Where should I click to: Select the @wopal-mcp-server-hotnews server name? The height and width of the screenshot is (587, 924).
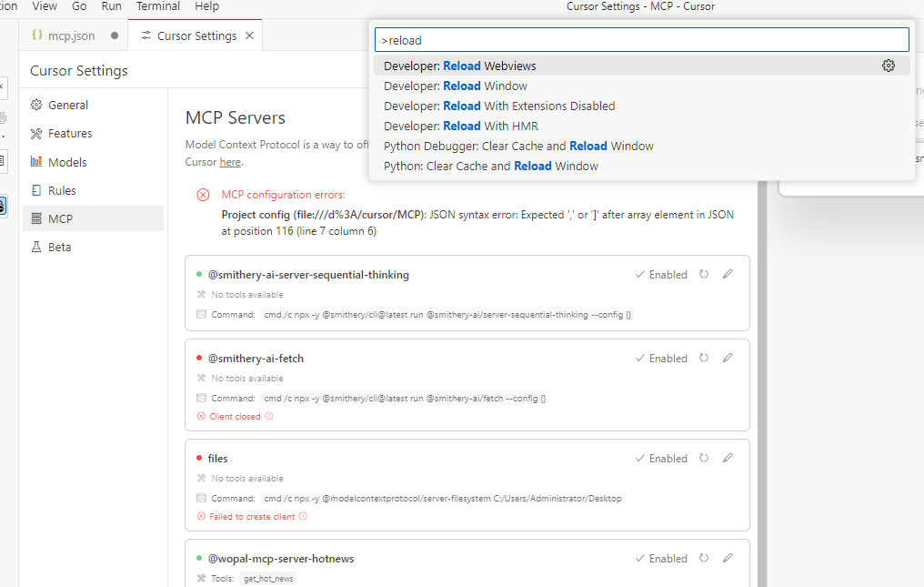[x=280, y=558]
